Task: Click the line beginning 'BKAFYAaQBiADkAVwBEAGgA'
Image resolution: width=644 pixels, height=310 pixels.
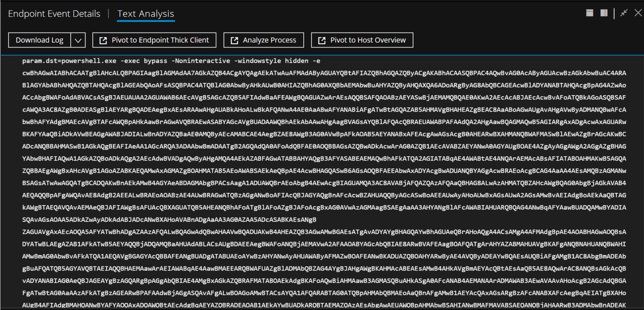Action: click(324, 134)
